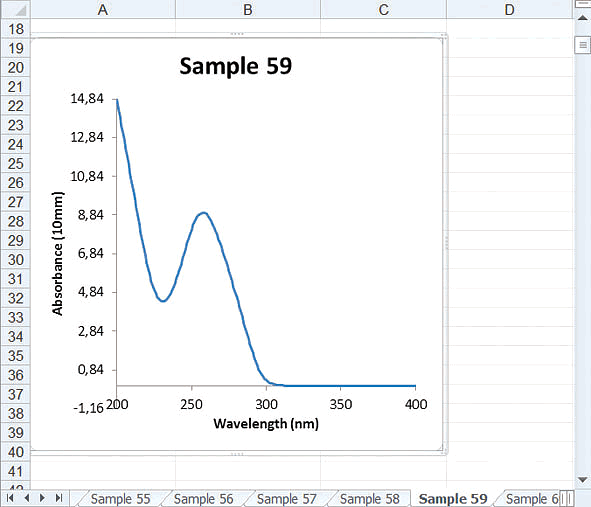The image size is (591, 507).
Task: Select column B header
Action: click(x=248, y=9)
